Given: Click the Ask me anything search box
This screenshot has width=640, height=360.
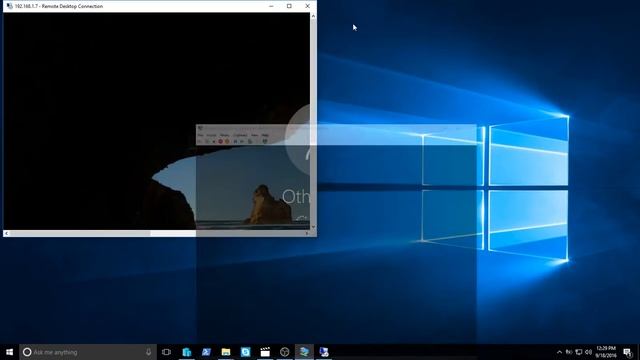Looking at the screenshot, I should click(88, 352).
